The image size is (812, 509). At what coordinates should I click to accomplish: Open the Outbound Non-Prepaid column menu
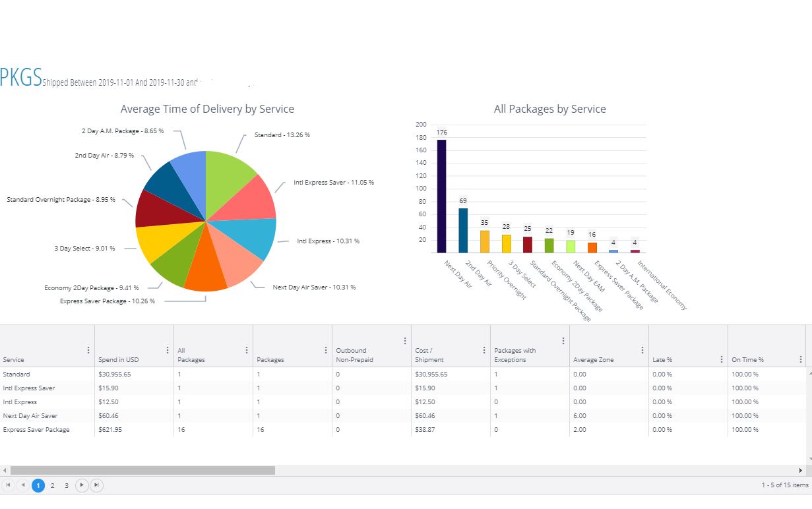[404, 341]
